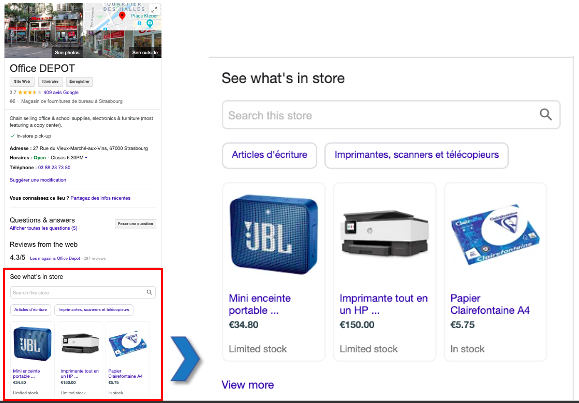This screenshot has width=579, height=403.
Task: Open the large Clairefontaine paper product image
Action: (x=495, y=234)
